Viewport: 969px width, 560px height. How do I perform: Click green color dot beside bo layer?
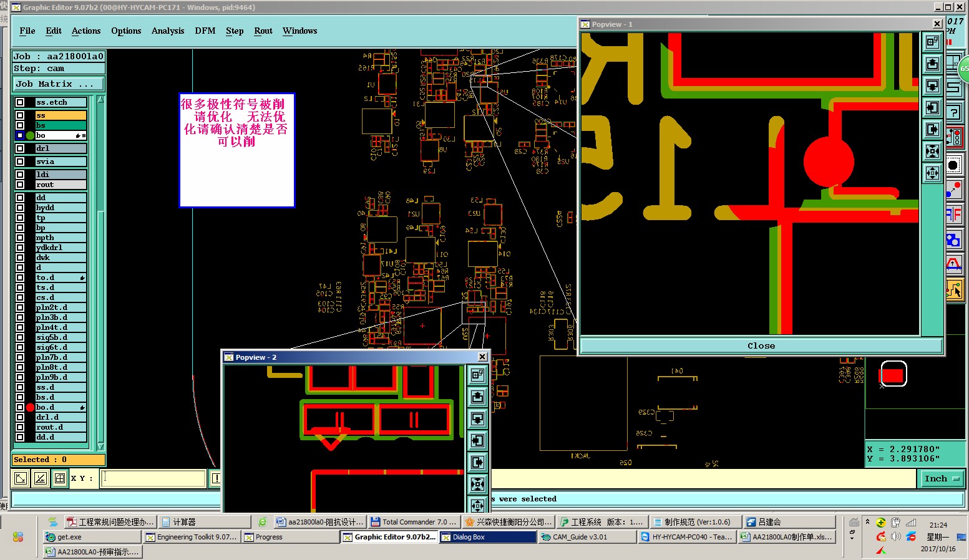point(30,135)
